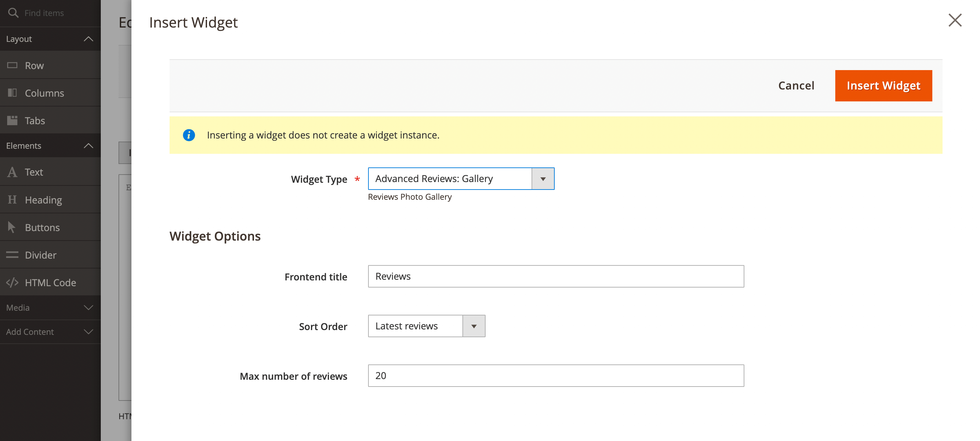Expand the Add Content section
This screenshot has height=441, width=980.
coord(88,332)
